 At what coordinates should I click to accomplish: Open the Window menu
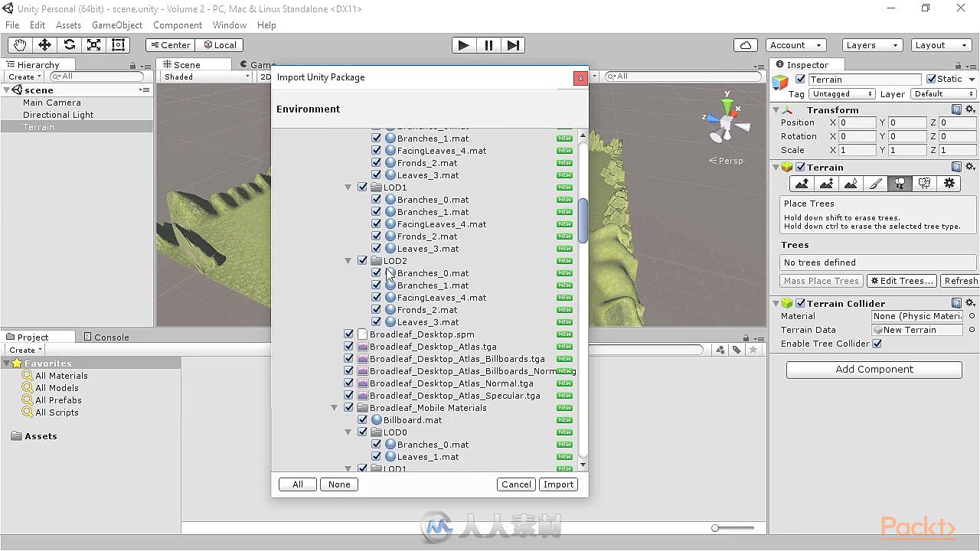click(230, 25)
